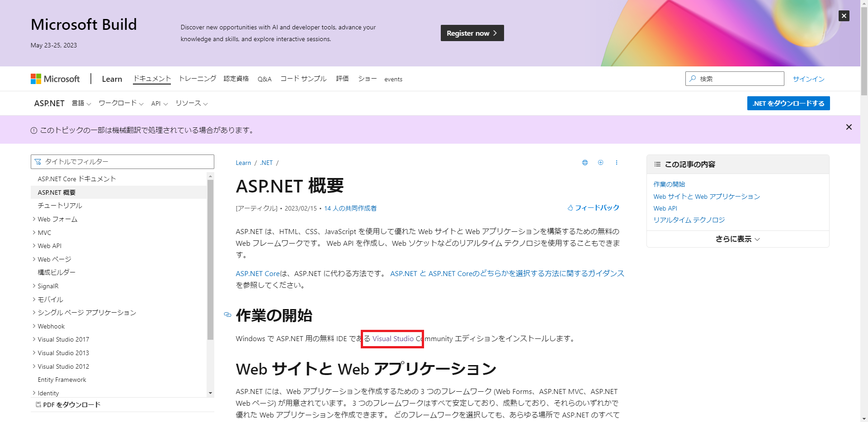Click the ASP.NET product title

[49, 103]
